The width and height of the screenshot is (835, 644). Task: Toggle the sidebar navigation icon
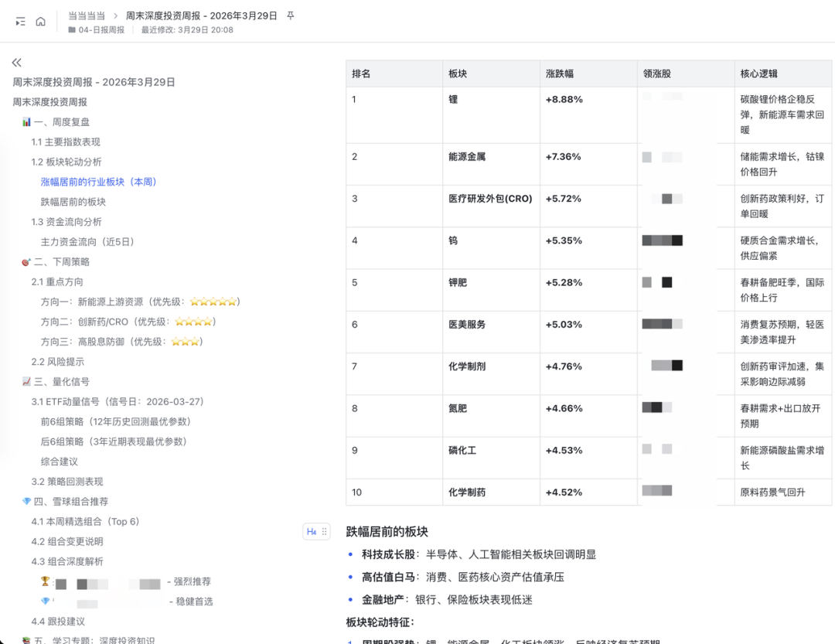click(20, 22)
